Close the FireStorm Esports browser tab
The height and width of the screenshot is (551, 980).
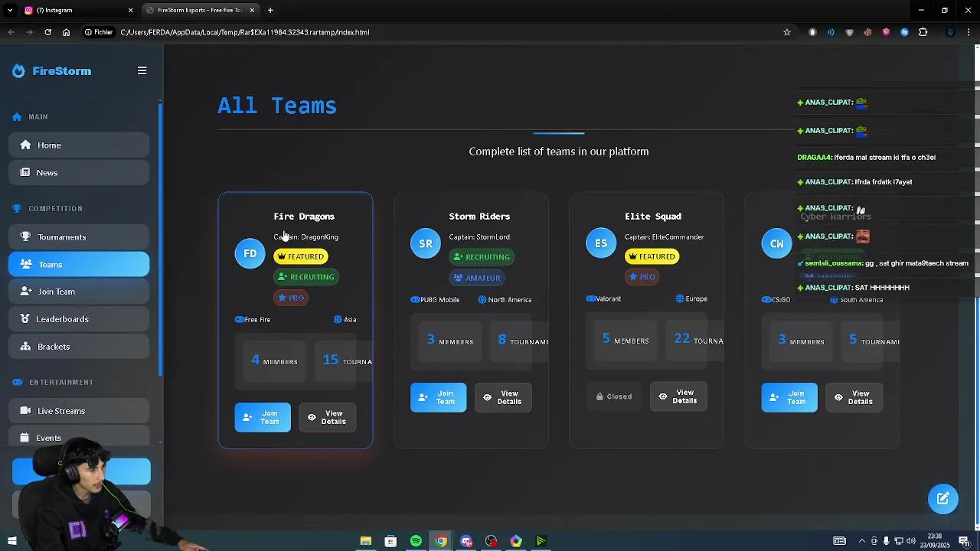252,10
